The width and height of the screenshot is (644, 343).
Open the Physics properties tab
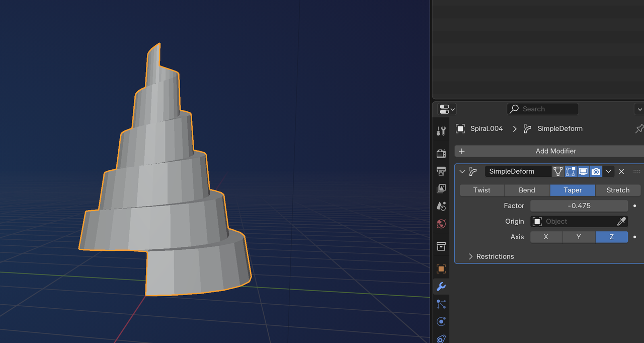[x=441, y=321]
